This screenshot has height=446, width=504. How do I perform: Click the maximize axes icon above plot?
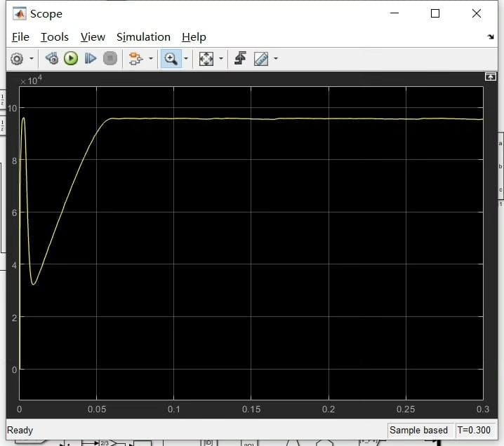[x=490, y=76]
